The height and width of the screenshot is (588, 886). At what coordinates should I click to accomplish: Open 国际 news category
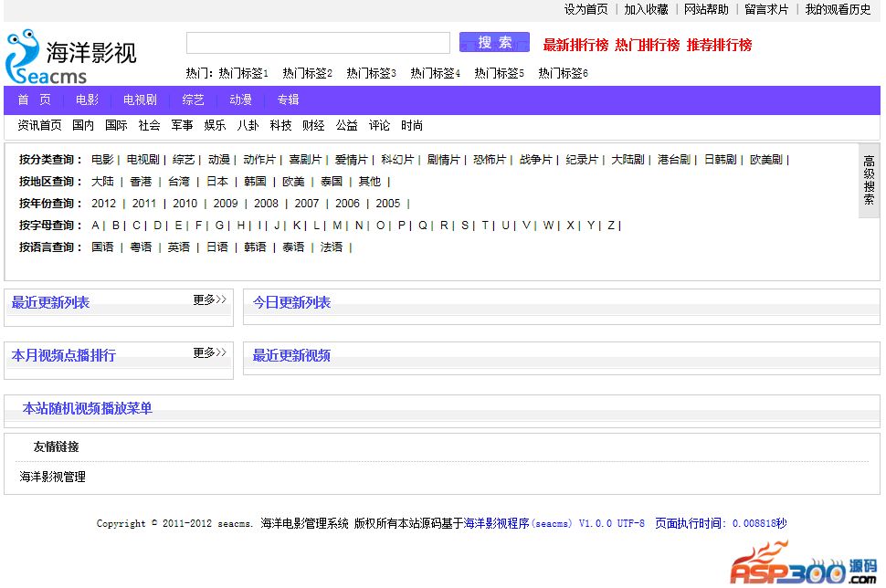tap(116, 125)
